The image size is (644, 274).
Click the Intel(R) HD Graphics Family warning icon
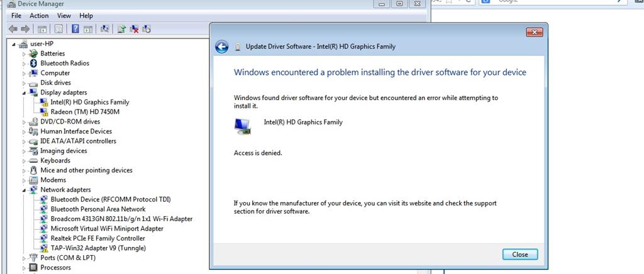pos(44,103)
